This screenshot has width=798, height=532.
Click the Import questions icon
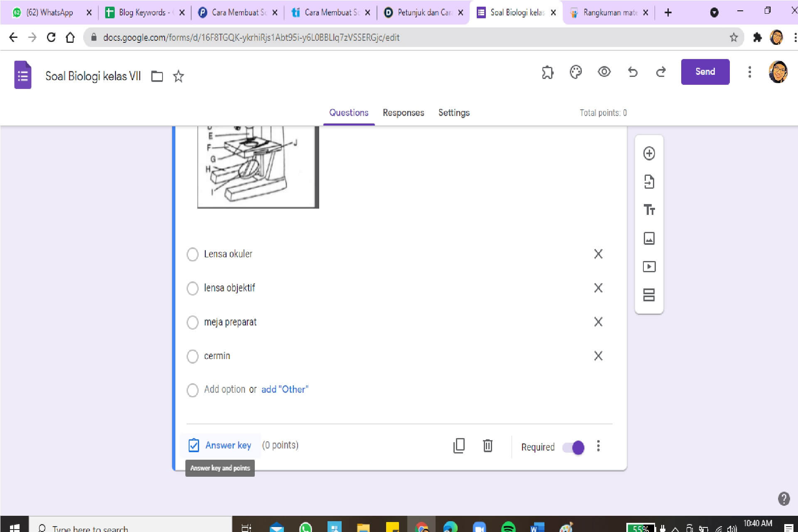pos(649,182)
